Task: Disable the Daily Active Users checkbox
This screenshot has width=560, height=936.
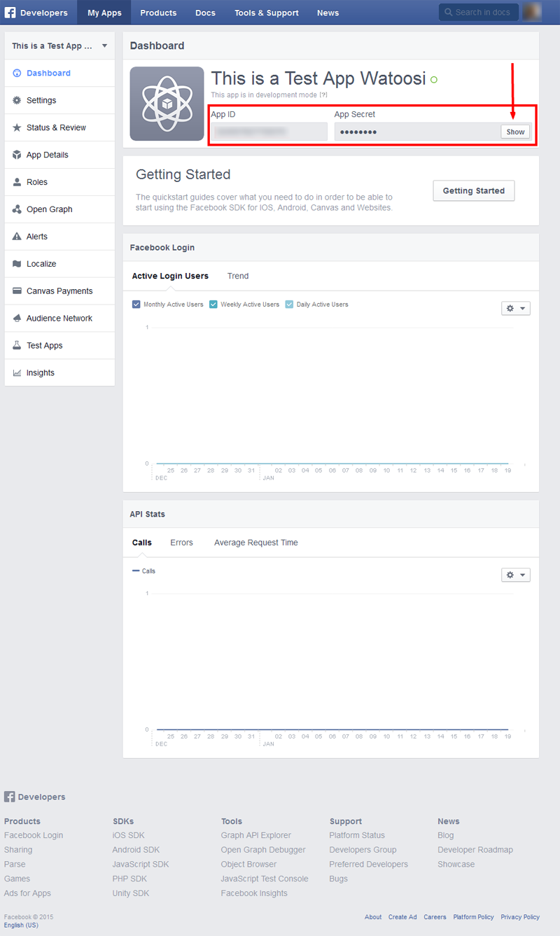Action: (289, 305)
